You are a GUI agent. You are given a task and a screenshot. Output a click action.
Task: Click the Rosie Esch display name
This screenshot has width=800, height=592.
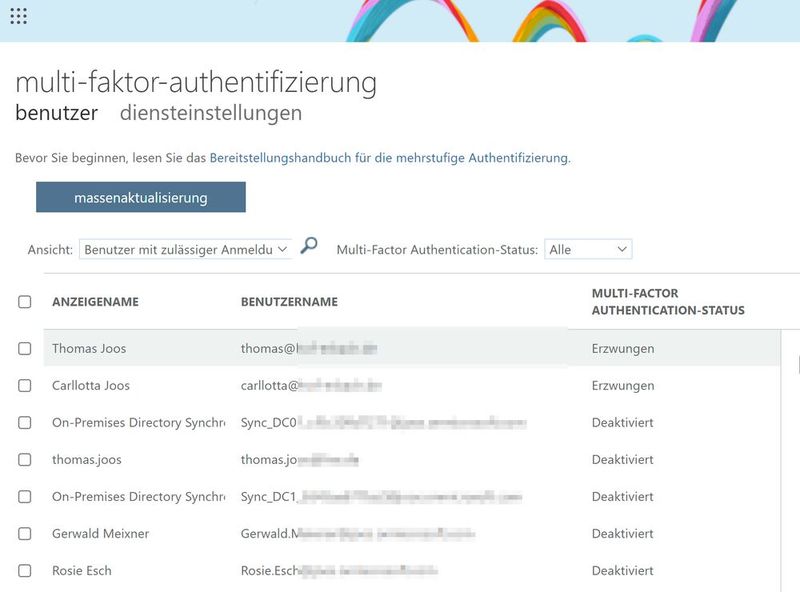82,571
